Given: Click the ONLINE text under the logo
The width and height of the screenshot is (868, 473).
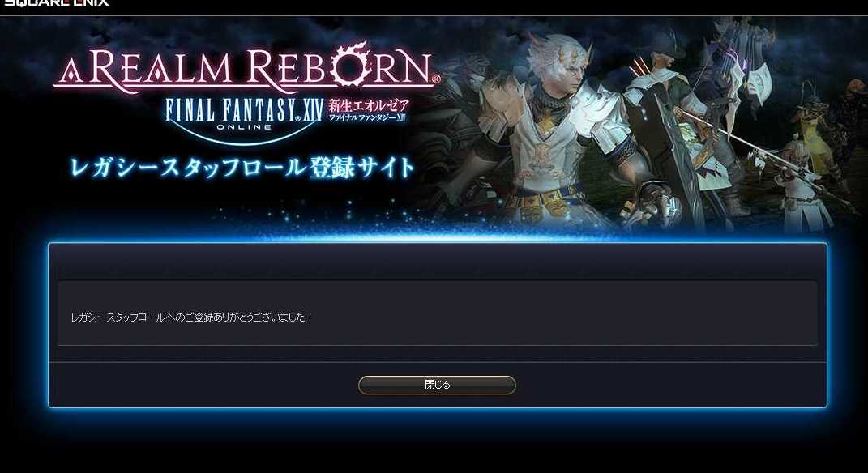Looking at the screenshot, I should click(x=244, y=127).
